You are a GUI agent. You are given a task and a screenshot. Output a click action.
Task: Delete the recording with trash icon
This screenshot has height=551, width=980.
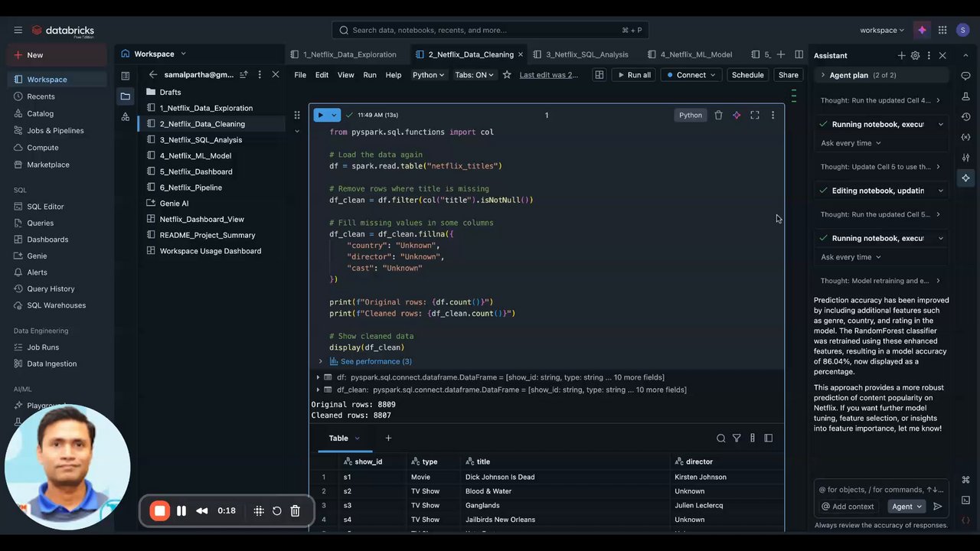[x=295, y=511]
